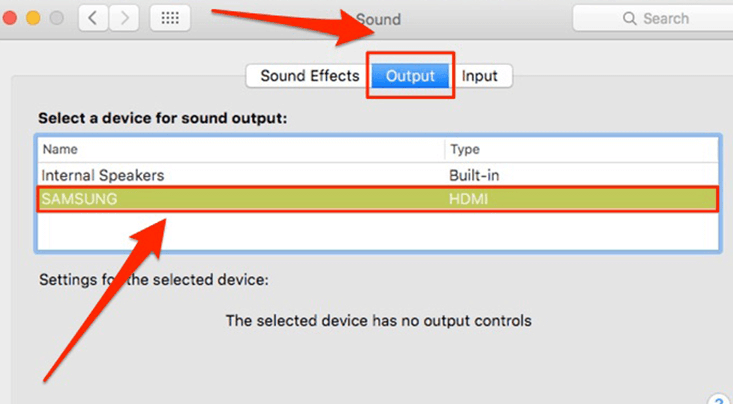Viewport: 733px width, 404px height.
Task: Focus the Search input field
Action: (x=654, y=19)
